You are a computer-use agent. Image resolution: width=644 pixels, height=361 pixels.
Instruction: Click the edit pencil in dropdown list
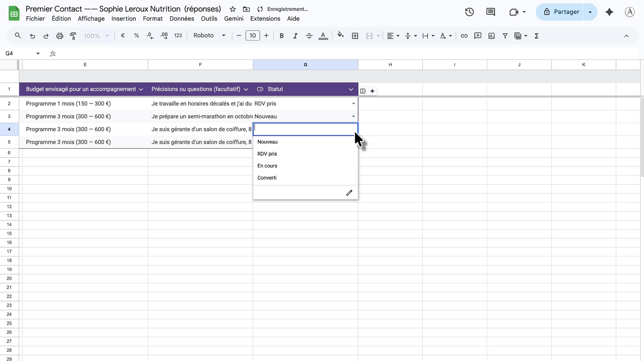(349, 193)
